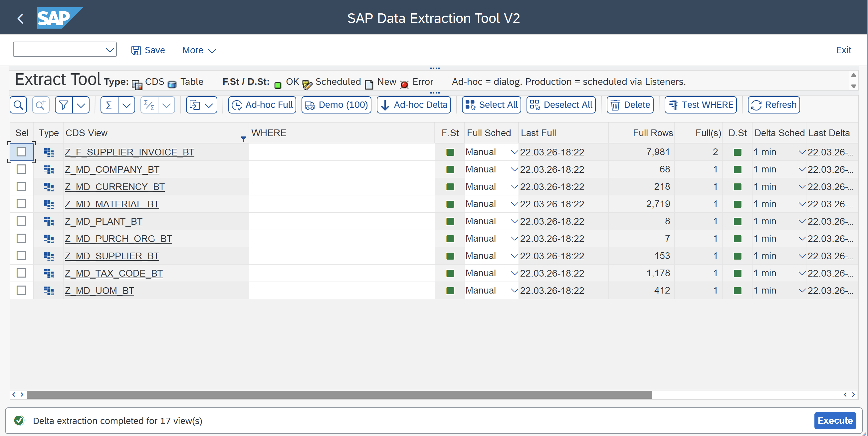Open Z_MD_SUPPLIER_BT view link
Screen dimensions: 868x436
[x=111, y=256]
